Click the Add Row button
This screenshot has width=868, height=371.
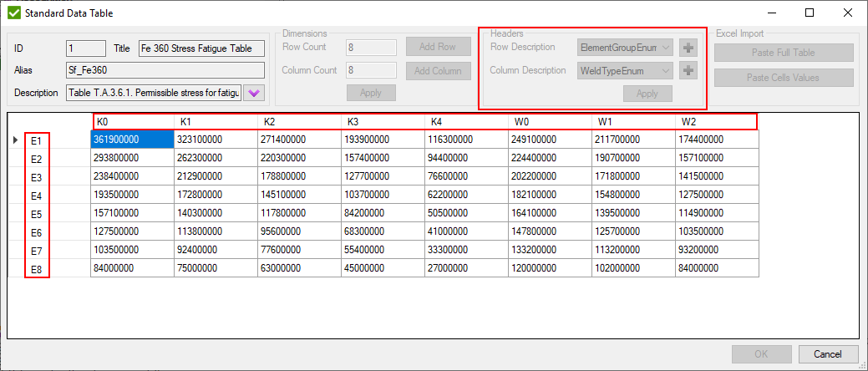coord(438,47)
